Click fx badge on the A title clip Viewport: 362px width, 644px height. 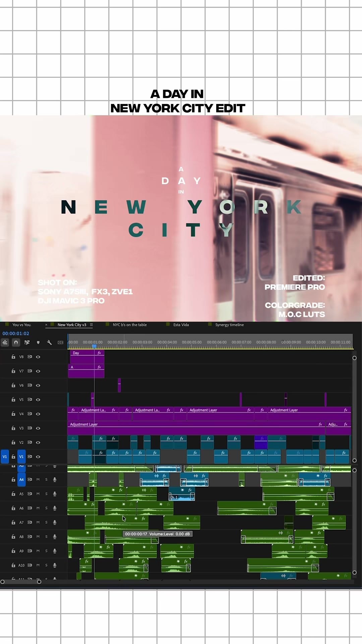(x=99, y=367)
